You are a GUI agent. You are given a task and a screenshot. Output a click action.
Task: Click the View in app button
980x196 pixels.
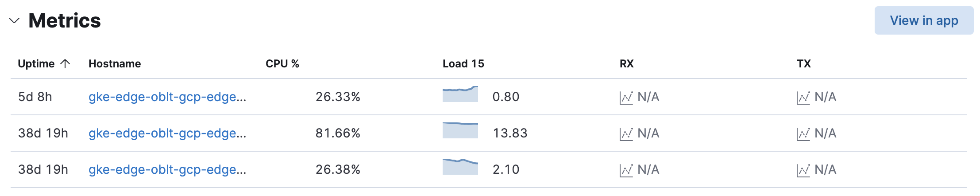(924, 20)
